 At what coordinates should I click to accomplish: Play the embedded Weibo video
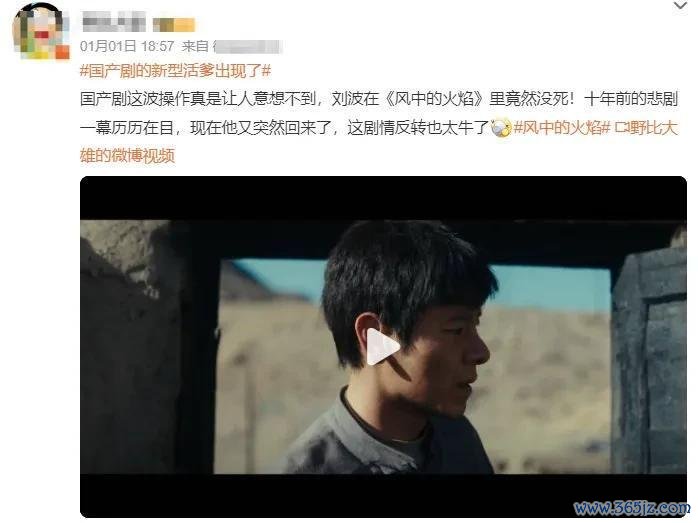(x=383, y=347)
